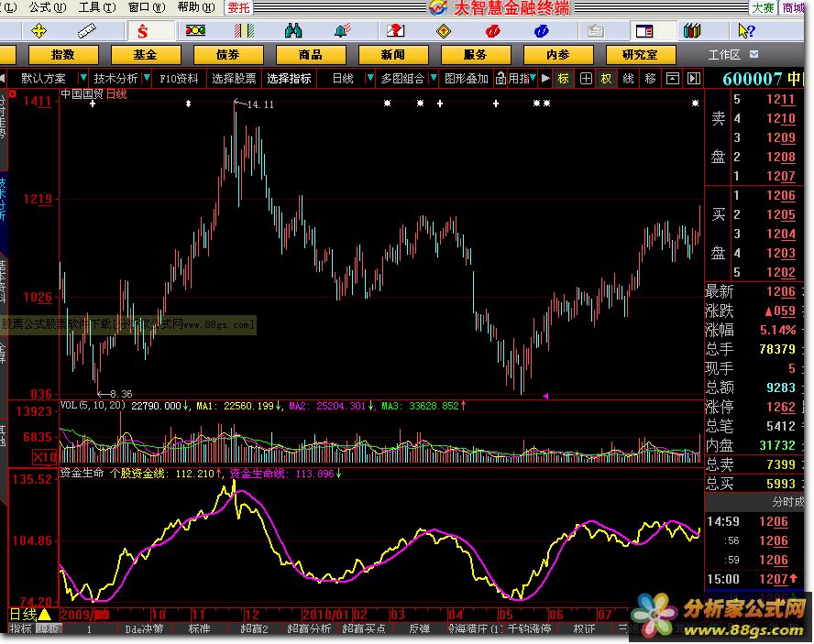Open the 窗口 menu
The width and height of the screenshot is (814, 644).
click(x=146, y=7)
